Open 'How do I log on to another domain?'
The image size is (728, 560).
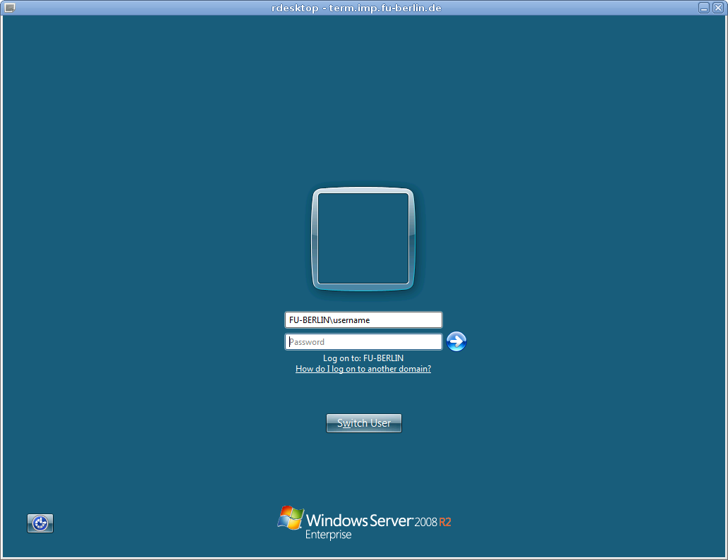pyautogui.click(x=363, y=369)
